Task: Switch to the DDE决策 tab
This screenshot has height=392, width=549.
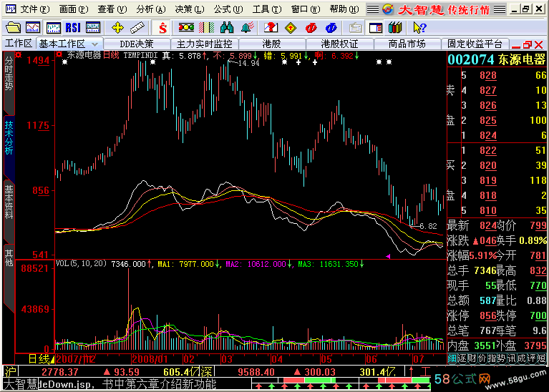Action: 137,44
